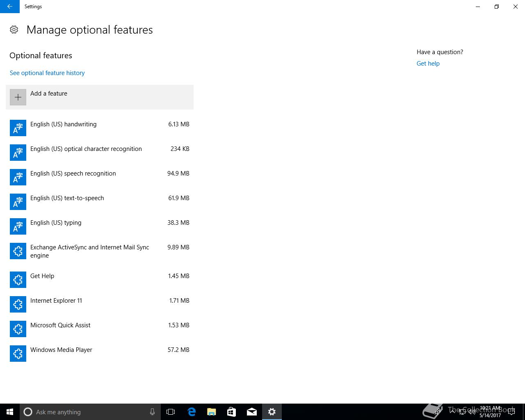The image size is (525, 420).
Task: Select the Get Help feature name
Action: 42,276
